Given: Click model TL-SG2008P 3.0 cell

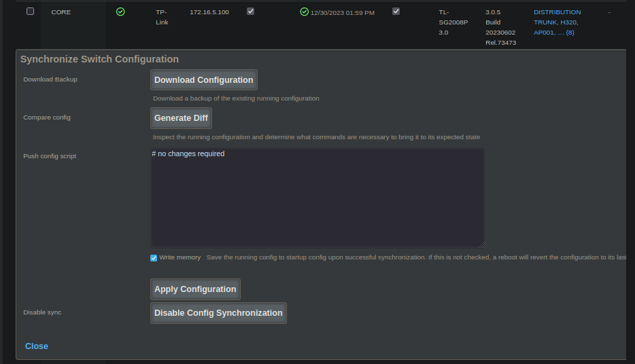Looking at the screenshot, I should coord(453,22).
